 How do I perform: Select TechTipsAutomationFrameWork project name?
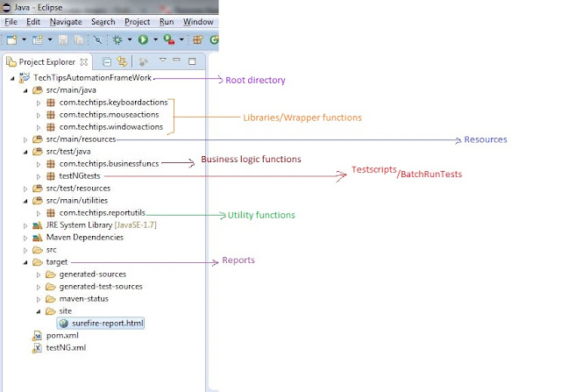[92, 78]
